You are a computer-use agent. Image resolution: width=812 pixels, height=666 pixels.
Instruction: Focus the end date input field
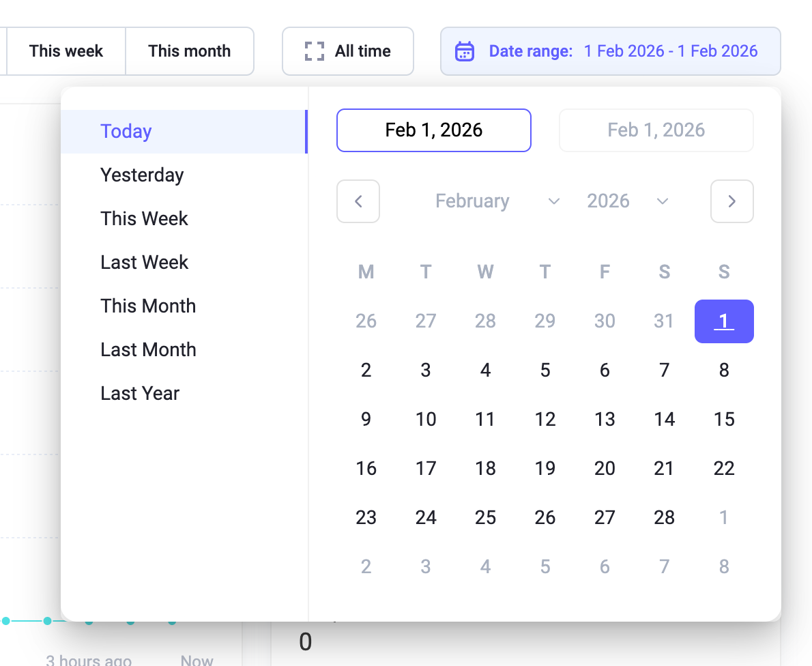click(656, 130)
